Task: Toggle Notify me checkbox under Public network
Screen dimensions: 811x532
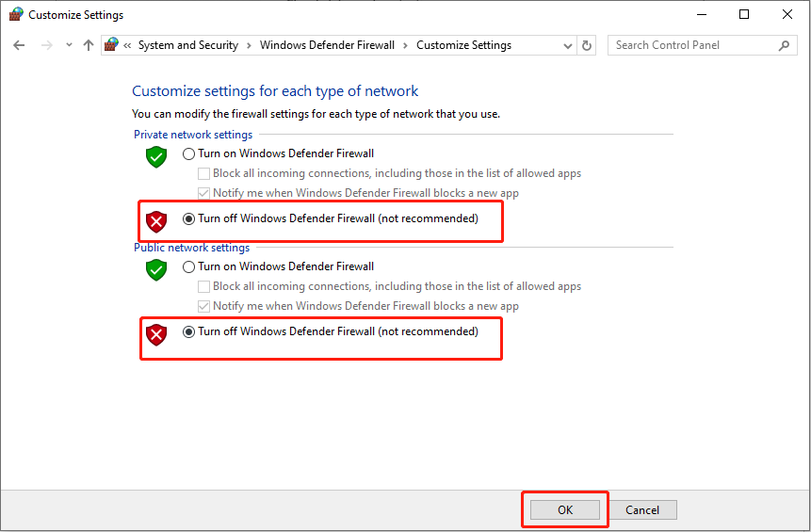Action: (203, 306)
